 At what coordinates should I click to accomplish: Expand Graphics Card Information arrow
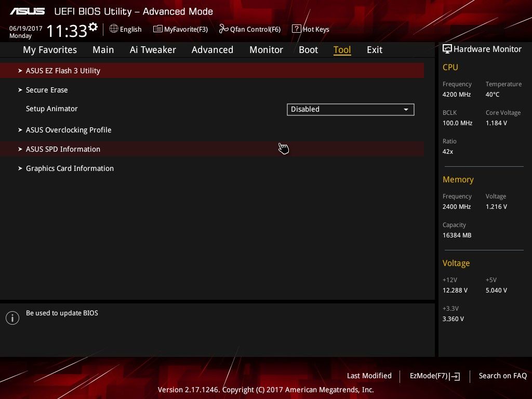[20, 168]
